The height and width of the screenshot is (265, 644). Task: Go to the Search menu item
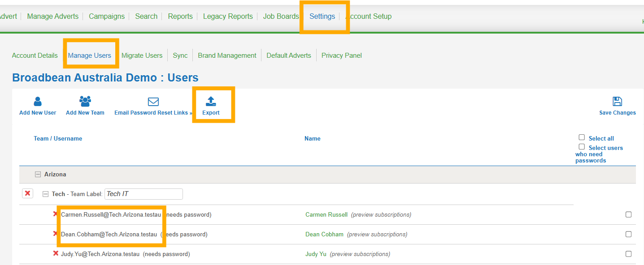[146, 16]
